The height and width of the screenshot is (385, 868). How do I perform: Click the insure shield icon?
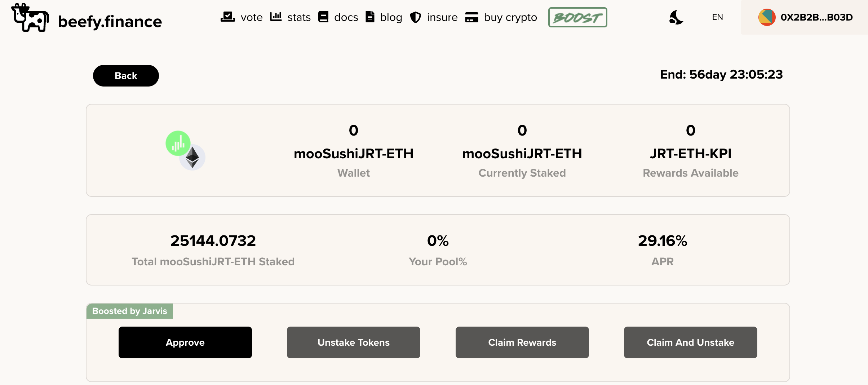[x=416, y=17]
